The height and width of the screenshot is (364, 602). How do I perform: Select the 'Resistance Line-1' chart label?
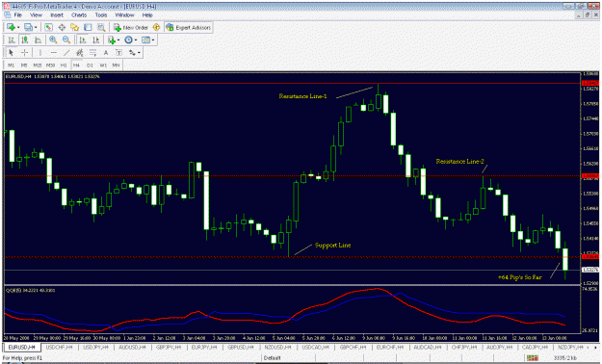pyautogui.click(x=302, y=96)
